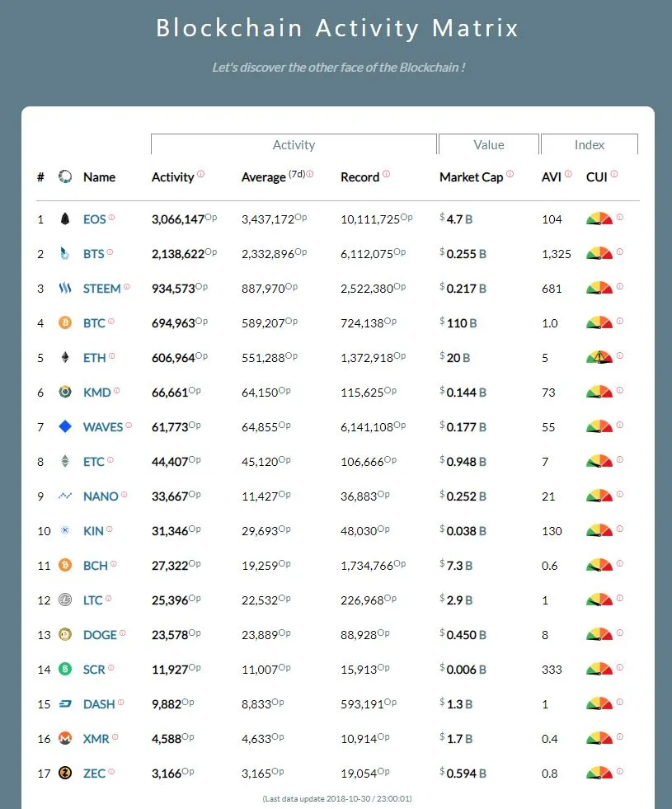This screenshot has height=809, width=672.
Task: Click the info icon after Average (7d)
Action: pyautogui.click(x=309, y=174)
